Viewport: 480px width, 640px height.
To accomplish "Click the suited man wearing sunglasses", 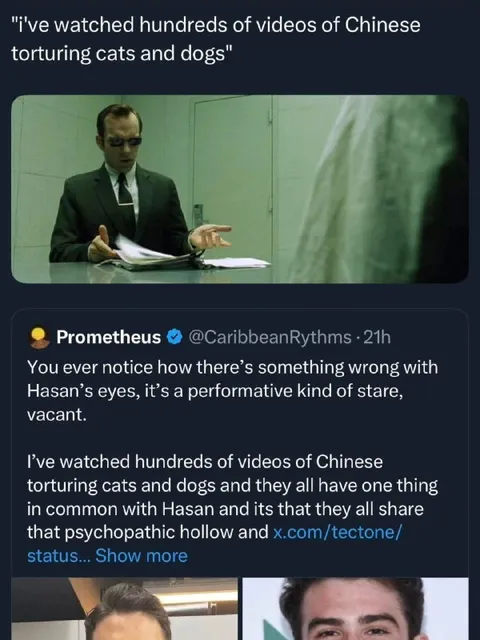I will coord(122,184).
